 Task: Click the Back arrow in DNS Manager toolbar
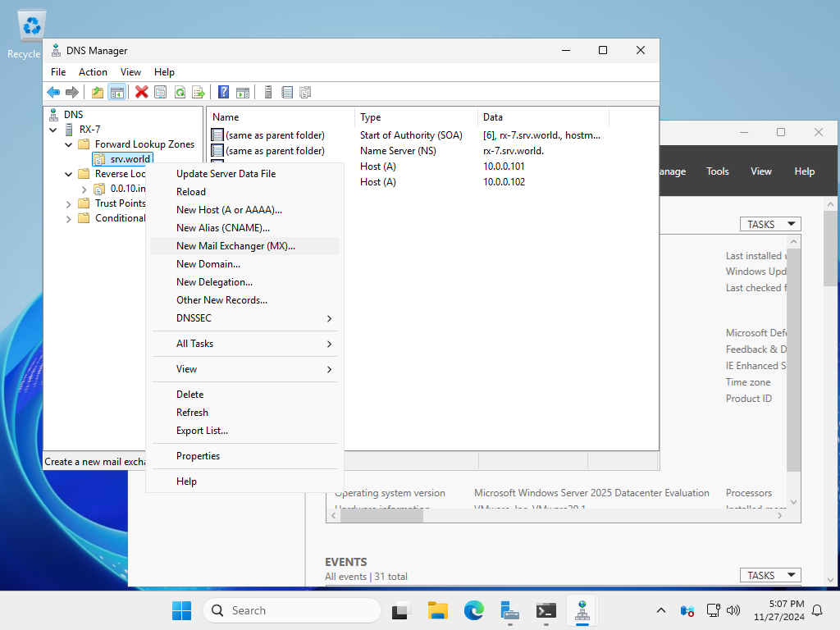[53, 92]
